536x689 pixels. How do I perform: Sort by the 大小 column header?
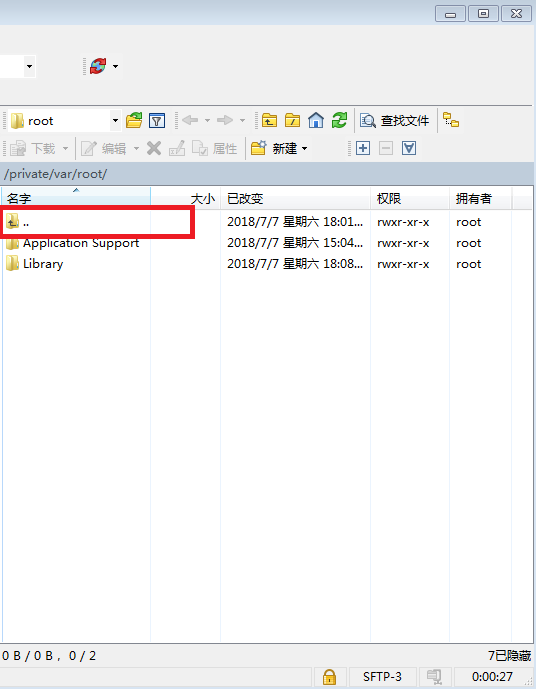[x=185, y=199]
